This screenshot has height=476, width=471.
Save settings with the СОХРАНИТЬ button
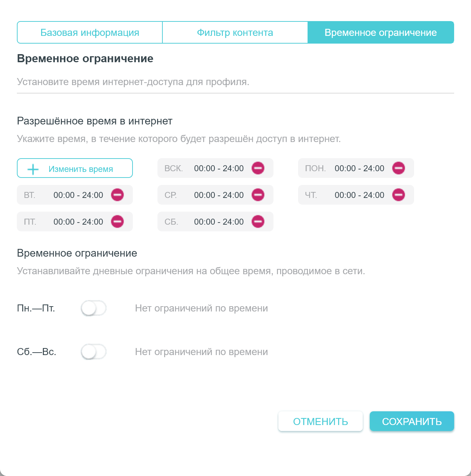[x=412, y=421]
